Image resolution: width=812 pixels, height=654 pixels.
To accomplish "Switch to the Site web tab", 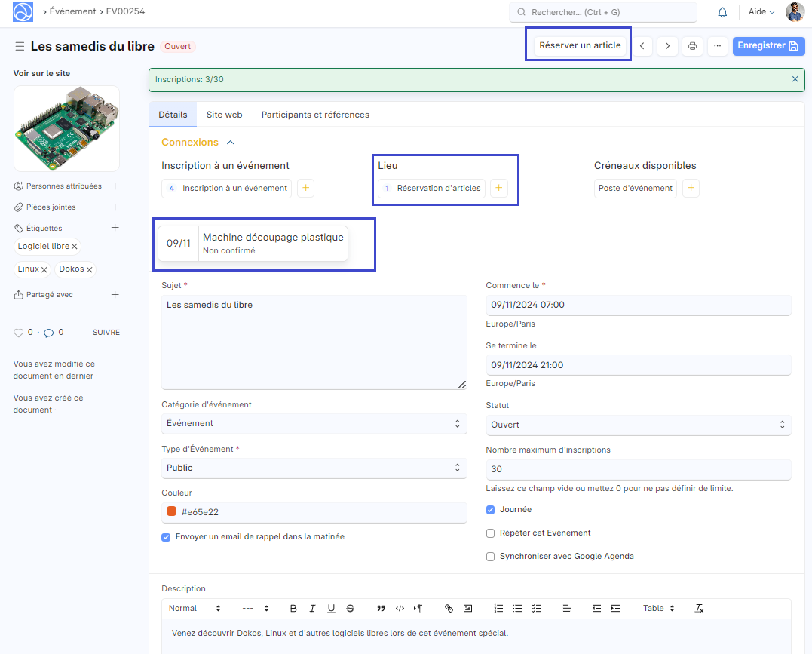I will [224, 115].
